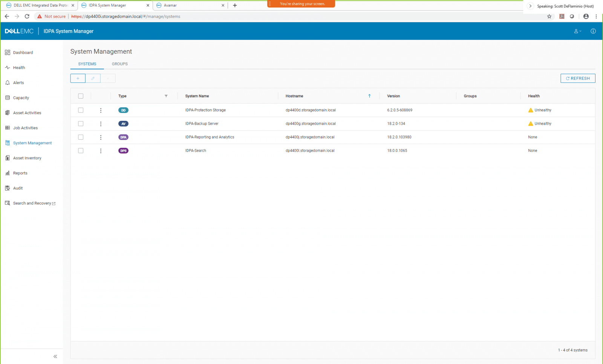This screenshot has width=603, height=364.
Task: Click the delete system button
Action: [x=108, y=78]
